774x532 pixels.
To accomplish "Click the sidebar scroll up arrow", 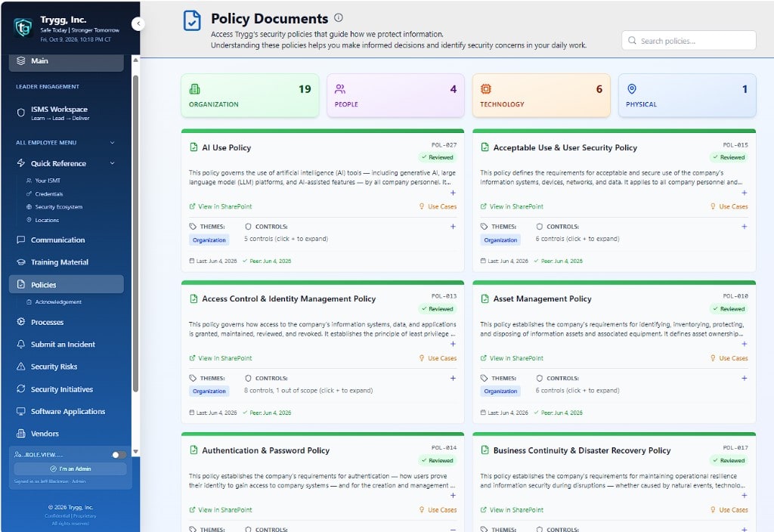I will click(x=135, y=60).
